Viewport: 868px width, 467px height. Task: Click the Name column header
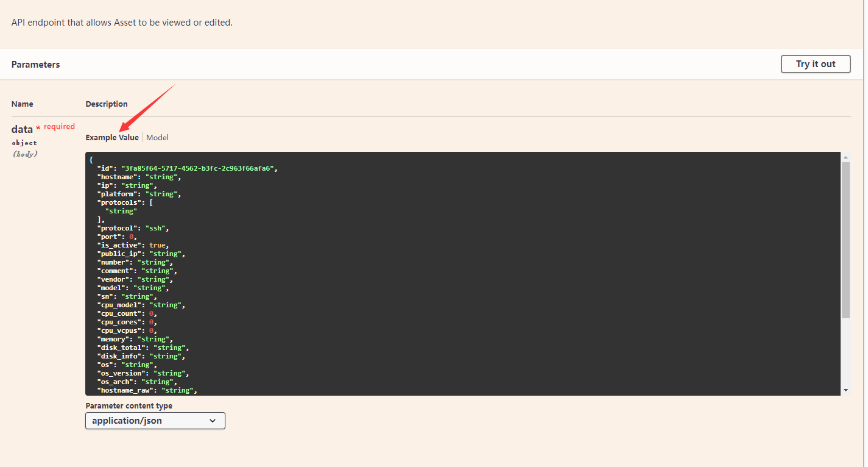[23, 104]
